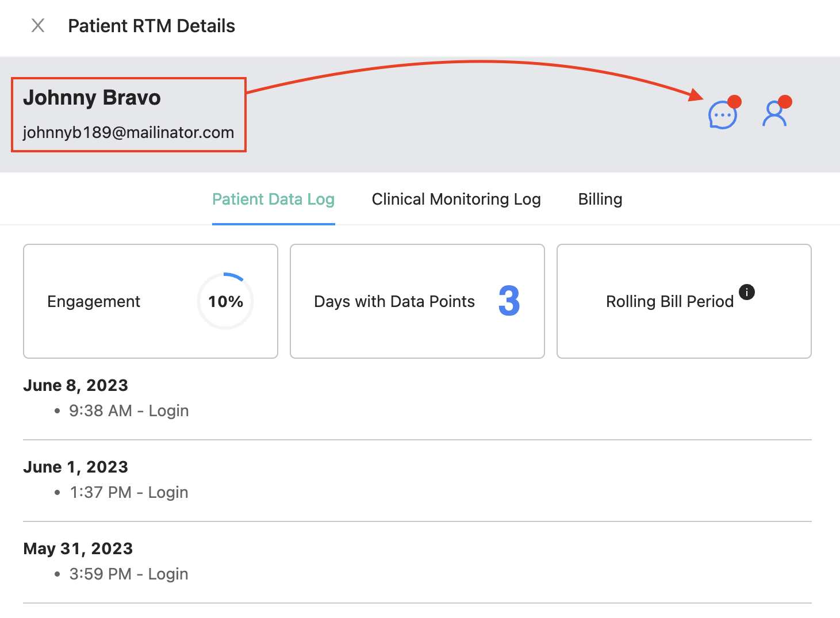Click the email johnnyb189@mailinator.com

[x=129, y=132]
